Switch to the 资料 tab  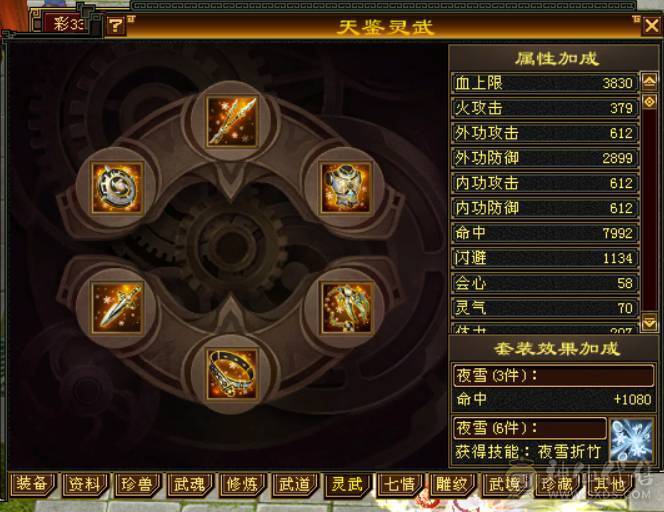(x=84, y=484)
